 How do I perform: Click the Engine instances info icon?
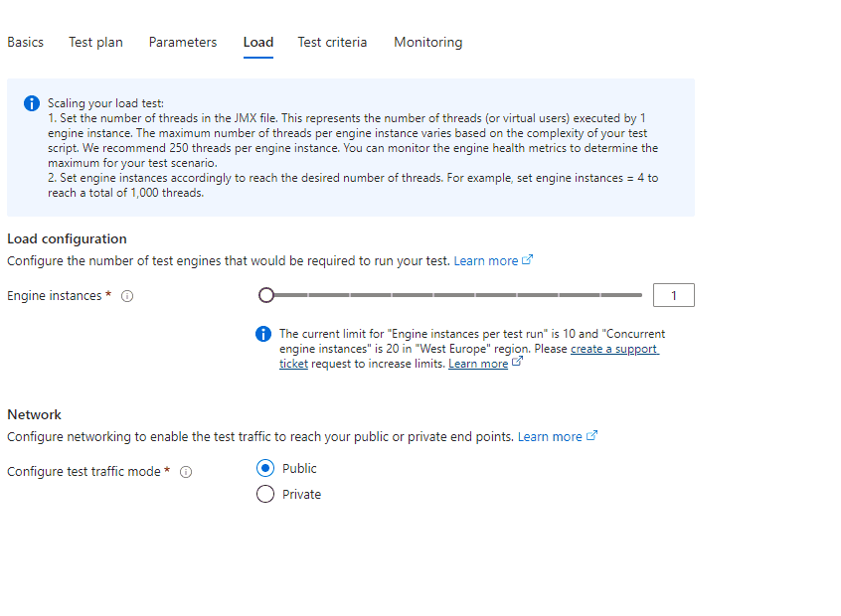pyautogui.click(x=127, y=296)
